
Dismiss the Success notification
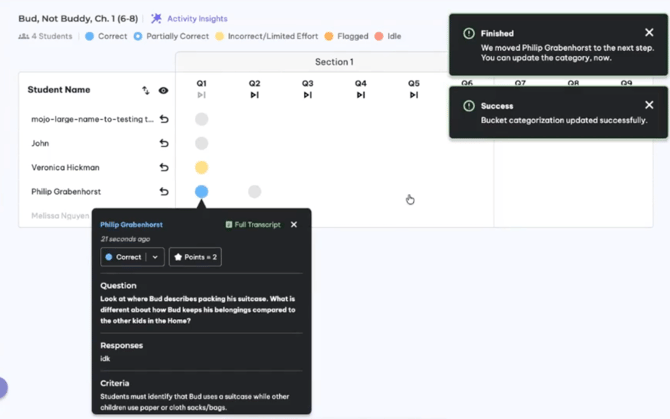[649, 105]
